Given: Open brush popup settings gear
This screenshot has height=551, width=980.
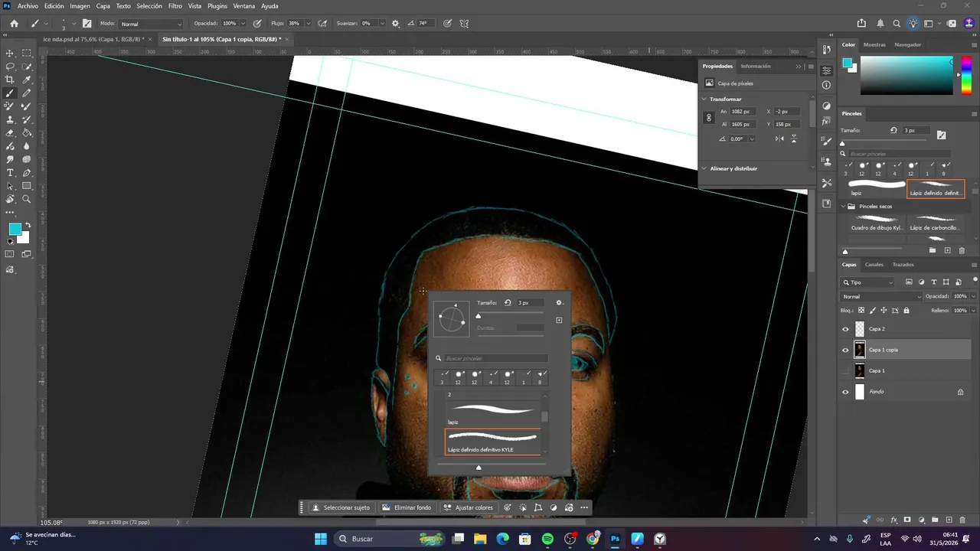Looking at the screenshot, I should tap(559, 302).
